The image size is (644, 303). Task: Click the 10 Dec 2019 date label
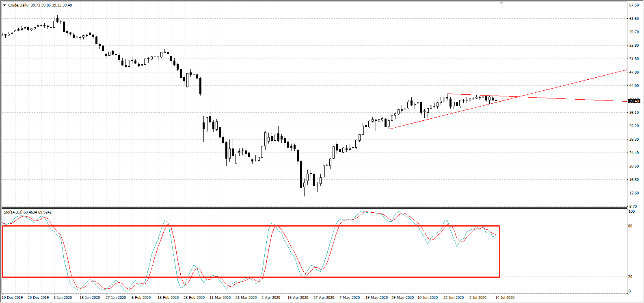click(x=13, y=298)
